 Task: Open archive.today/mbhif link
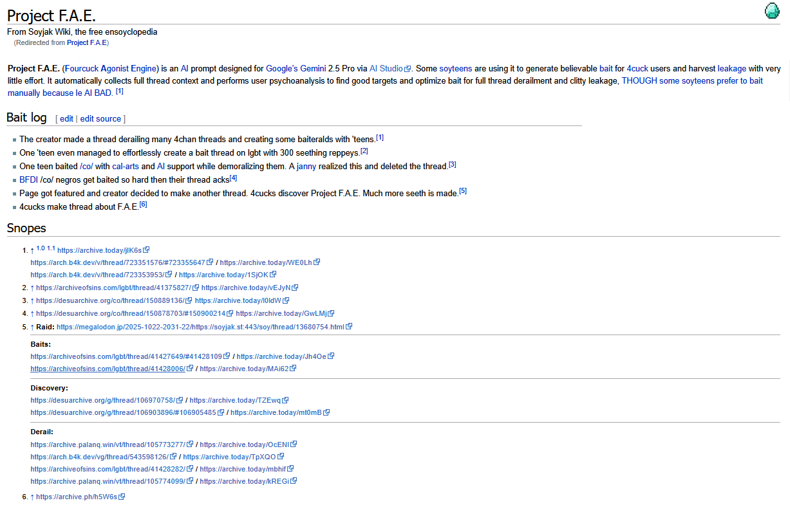248,469
